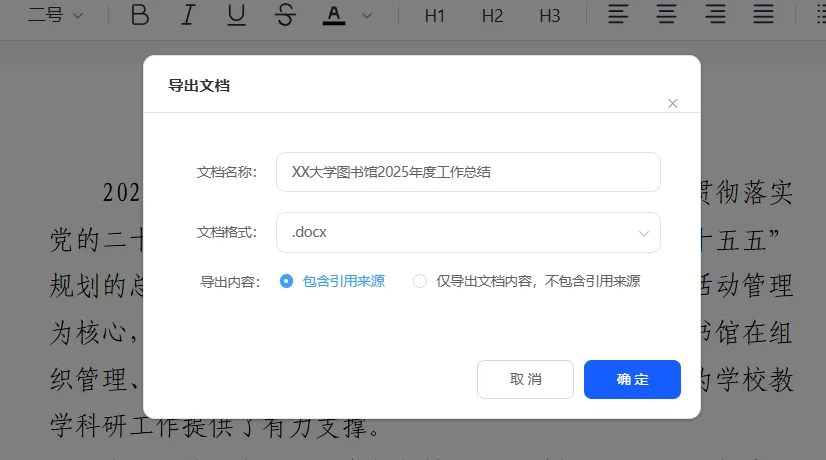Click the 取消 button
The image size is (826, 460).
525,379
